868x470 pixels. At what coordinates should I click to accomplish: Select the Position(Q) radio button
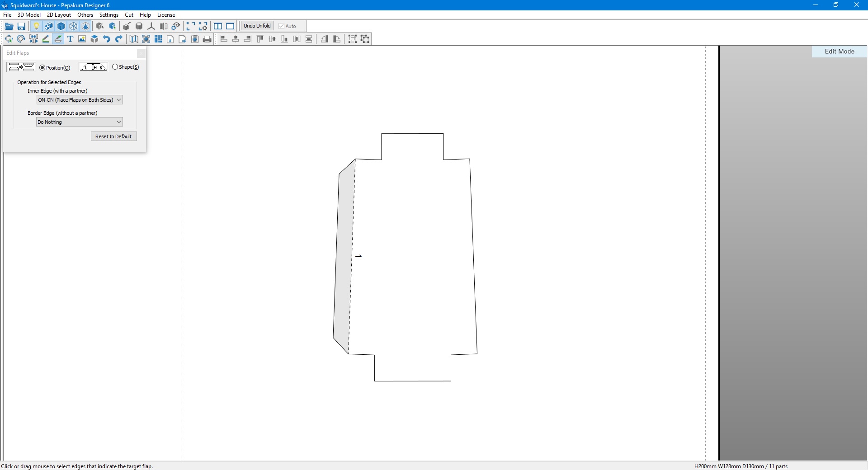pyautogui.click(x=42, y=68)
